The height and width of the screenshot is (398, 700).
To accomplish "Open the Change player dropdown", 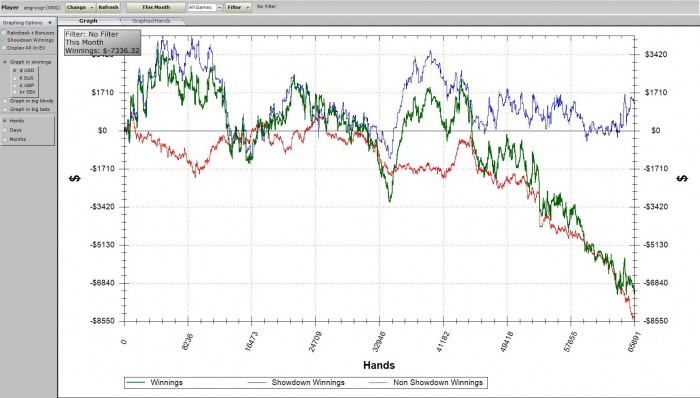I will 80,8.
